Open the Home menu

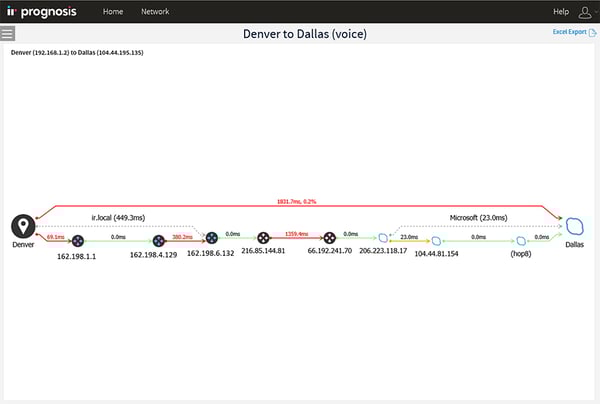(113, 12)
